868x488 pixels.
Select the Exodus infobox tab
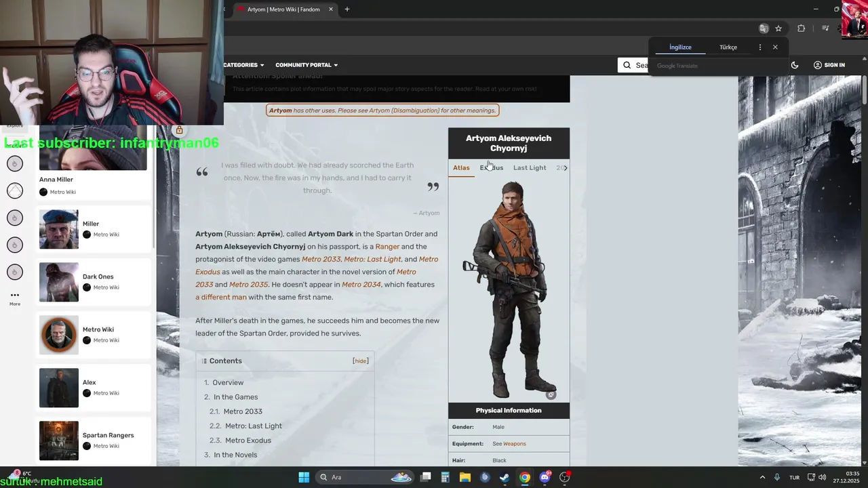coord(492,168)
